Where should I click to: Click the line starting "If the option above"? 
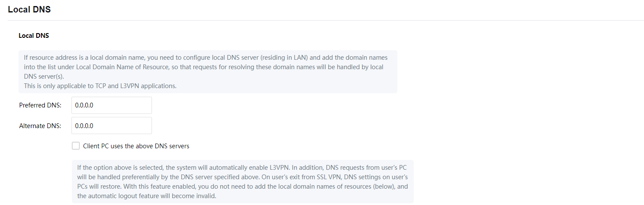pos(242,168)
